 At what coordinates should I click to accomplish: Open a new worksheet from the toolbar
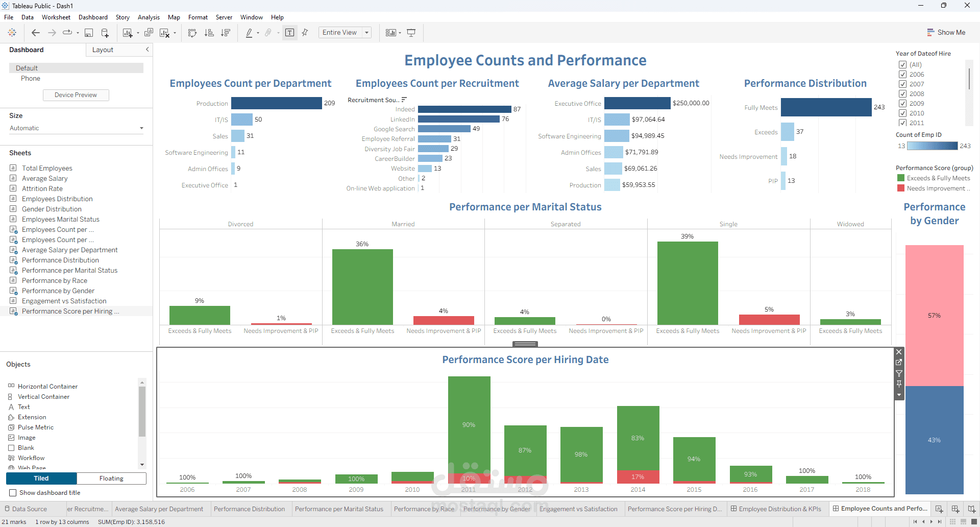point(127,32)
